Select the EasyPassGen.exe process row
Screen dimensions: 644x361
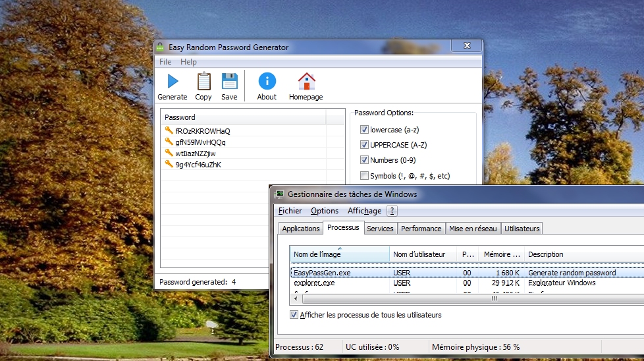(468, 273)
